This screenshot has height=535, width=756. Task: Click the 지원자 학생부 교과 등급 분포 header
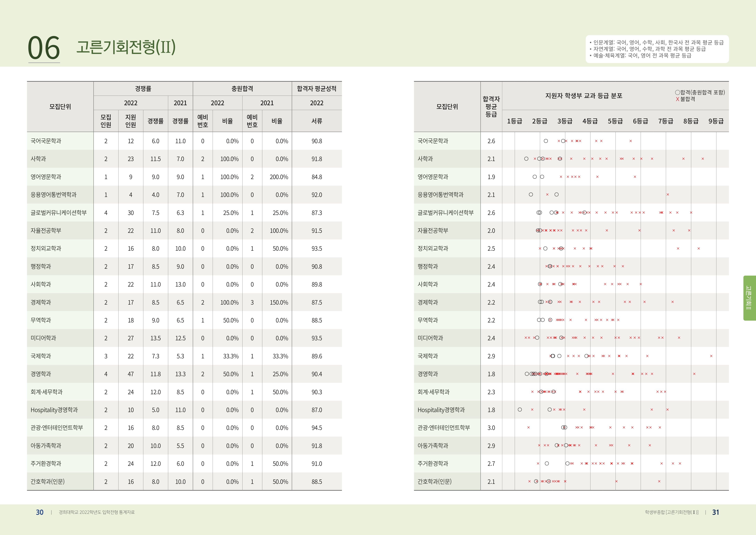[583, 96]
